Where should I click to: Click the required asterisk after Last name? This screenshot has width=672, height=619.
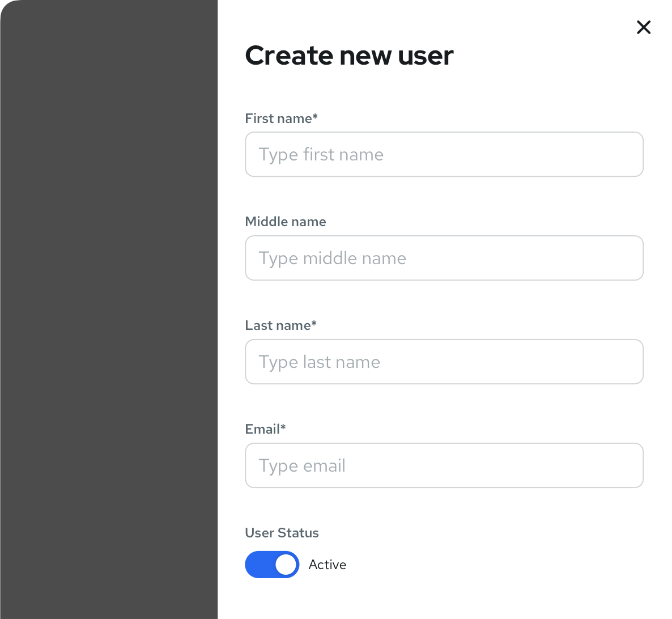click(x=314, y=324)
